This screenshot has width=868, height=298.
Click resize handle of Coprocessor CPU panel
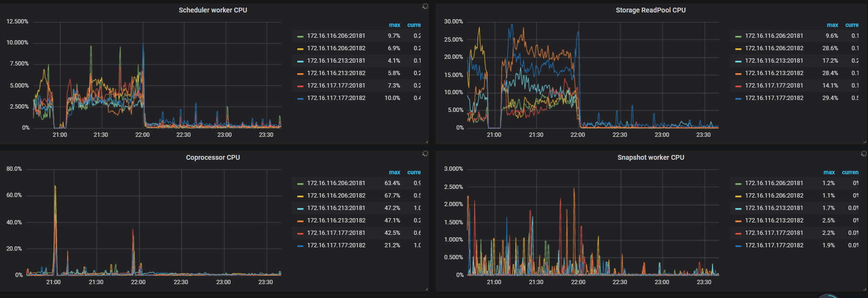(426, 289)
